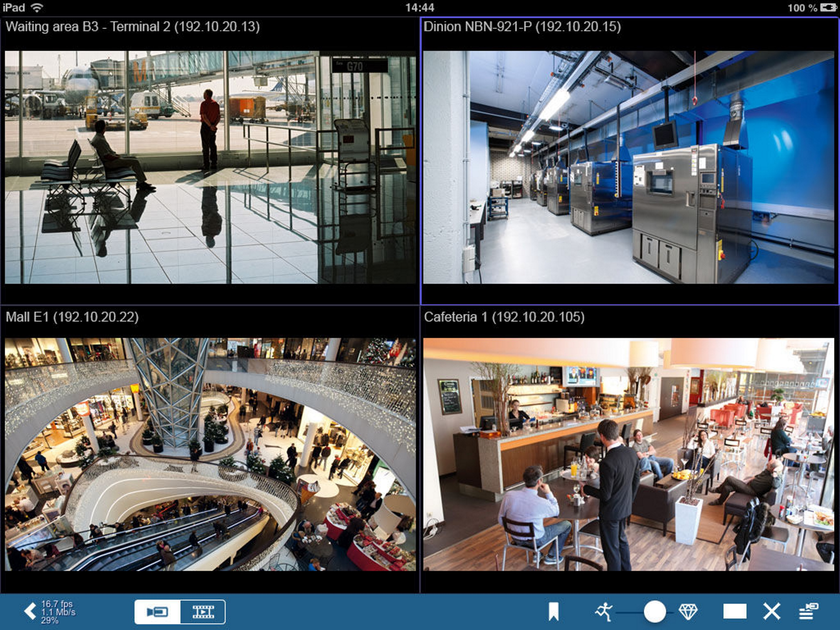Tap the Mall E1 title label
The height and width of the screenshot is (630, 840).
(72, 317)
